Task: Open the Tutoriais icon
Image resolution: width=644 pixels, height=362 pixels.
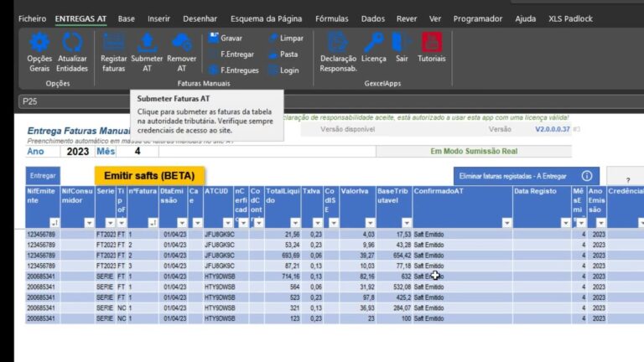Action: coord(431,42)
